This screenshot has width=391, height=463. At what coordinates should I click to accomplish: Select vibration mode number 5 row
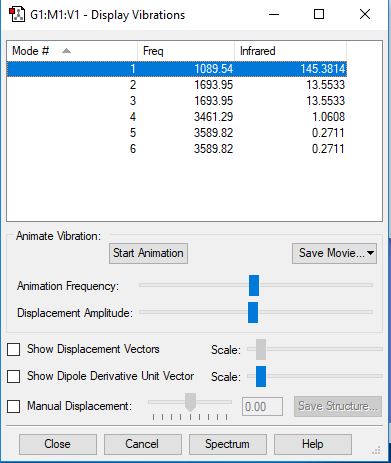[x=177, y=133]
